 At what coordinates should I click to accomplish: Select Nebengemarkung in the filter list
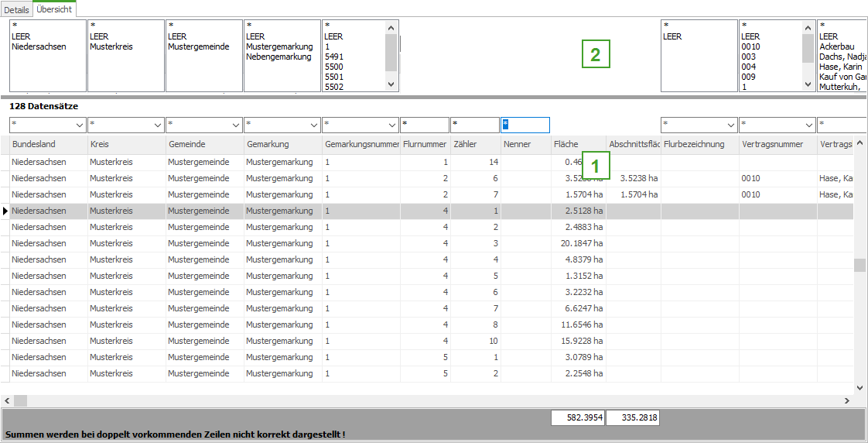click(279, 57)
